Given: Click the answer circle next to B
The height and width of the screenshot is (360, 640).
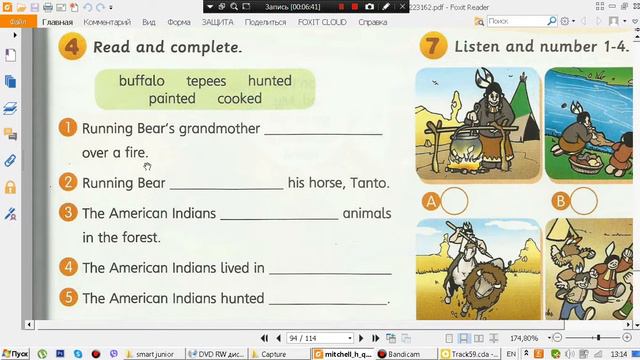Looking at the screenshot, I should pos(584,201).
